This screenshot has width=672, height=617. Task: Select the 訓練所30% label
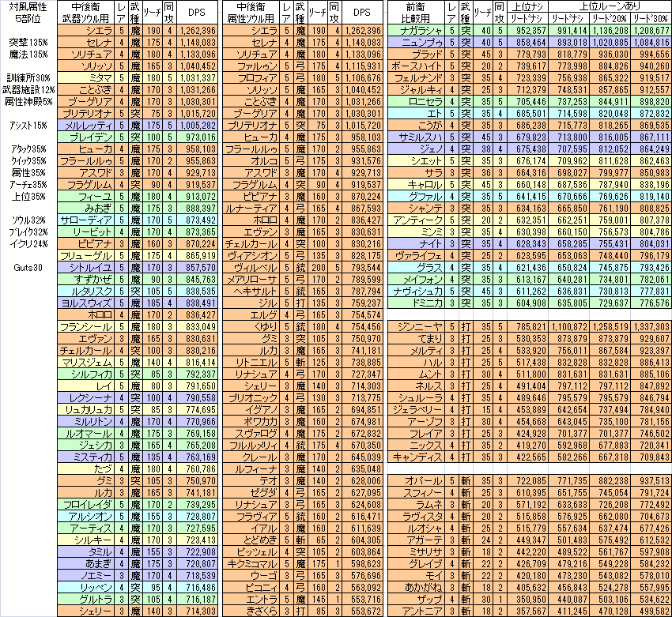(28, 78)
